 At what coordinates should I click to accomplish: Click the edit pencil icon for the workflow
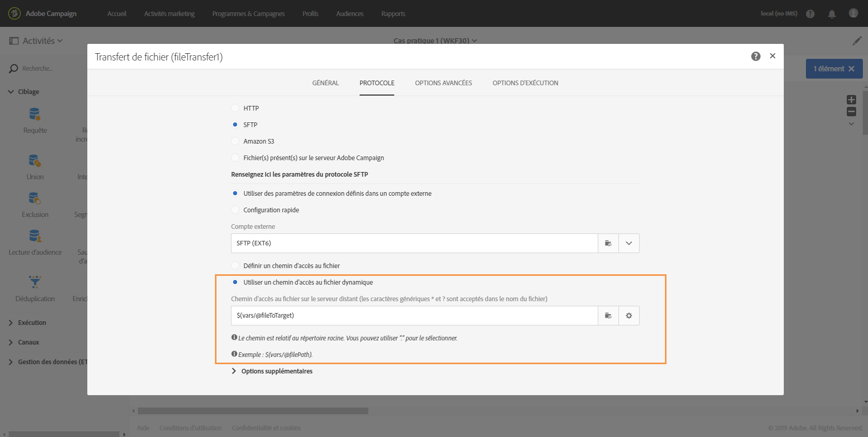857,40
